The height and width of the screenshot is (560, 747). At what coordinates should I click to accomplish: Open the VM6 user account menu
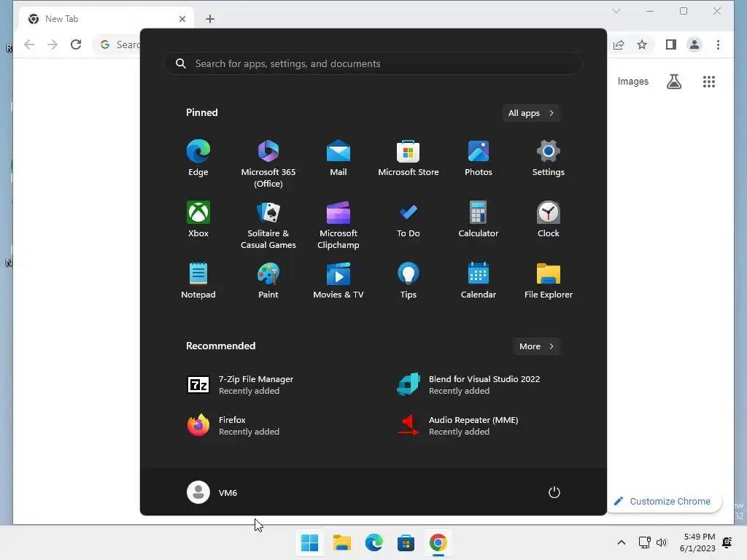click(212, 492)
